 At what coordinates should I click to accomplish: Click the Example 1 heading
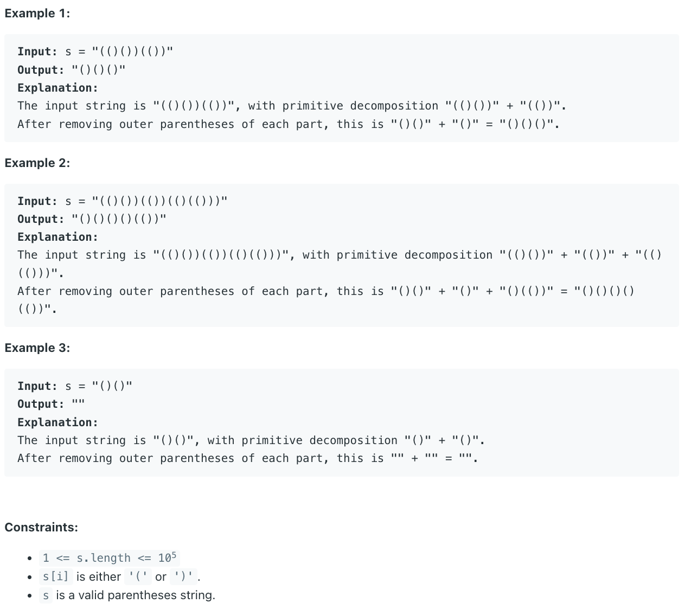pyautogui.click(x=37, y=14)
